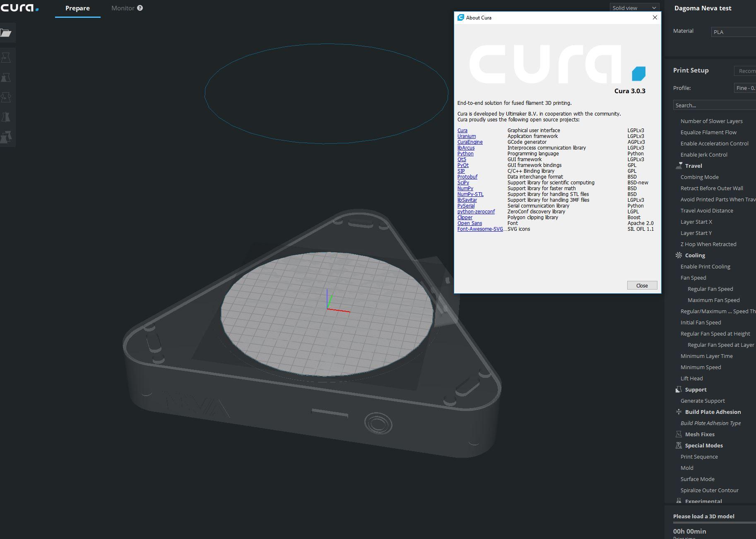756x539 pixels.
Task: Click the Travel category icon
Action: [x=679, y=166]
